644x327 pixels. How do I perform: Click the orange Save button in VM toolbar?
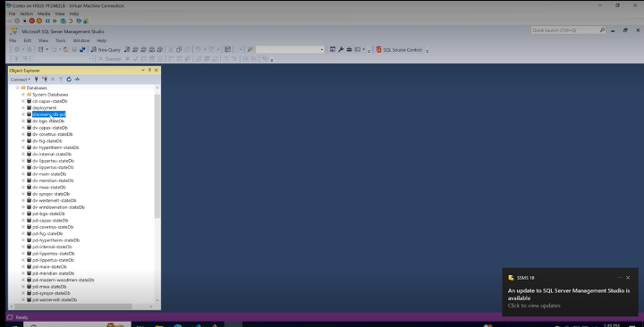(x=39, y=21)
